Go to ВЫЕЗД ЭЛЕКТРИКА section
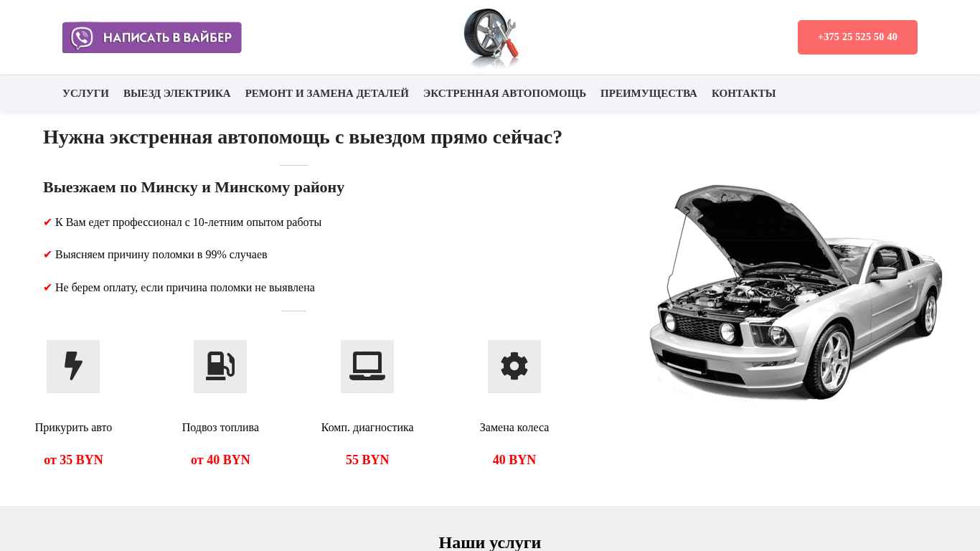980x551 pixels. click(177, 93)
